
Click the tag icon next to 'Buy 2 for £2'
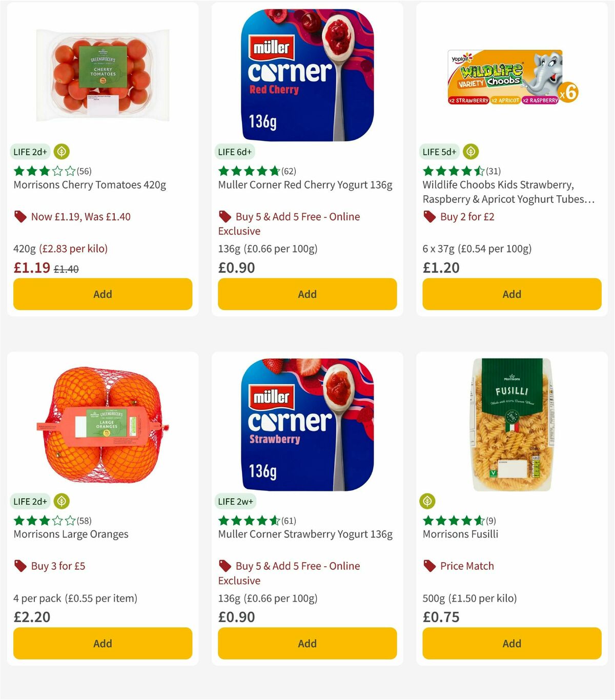pyautogui.click(x=429, y=216)
